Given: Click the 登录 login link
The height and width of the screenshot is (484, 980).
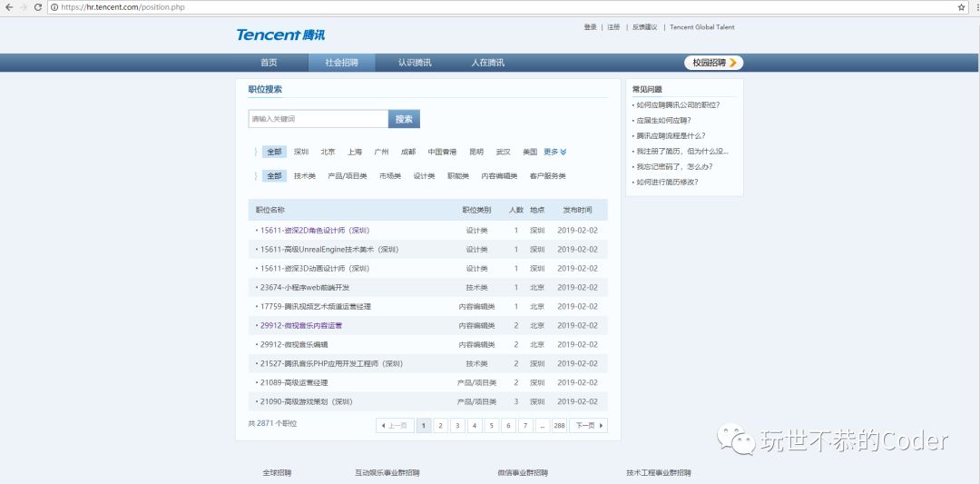Looking at the screenshot, I should click(x=590, y=27).
